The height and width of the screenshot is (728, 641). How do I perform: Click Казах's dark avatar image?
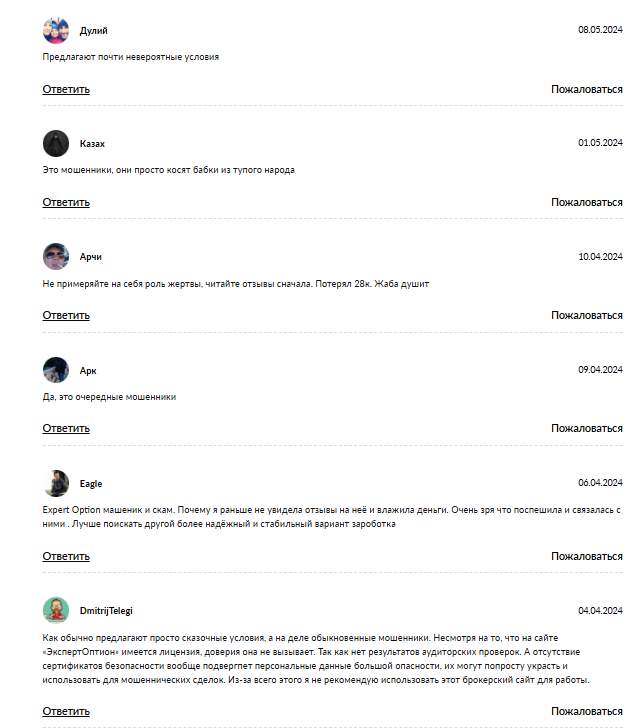pos(56,144)
